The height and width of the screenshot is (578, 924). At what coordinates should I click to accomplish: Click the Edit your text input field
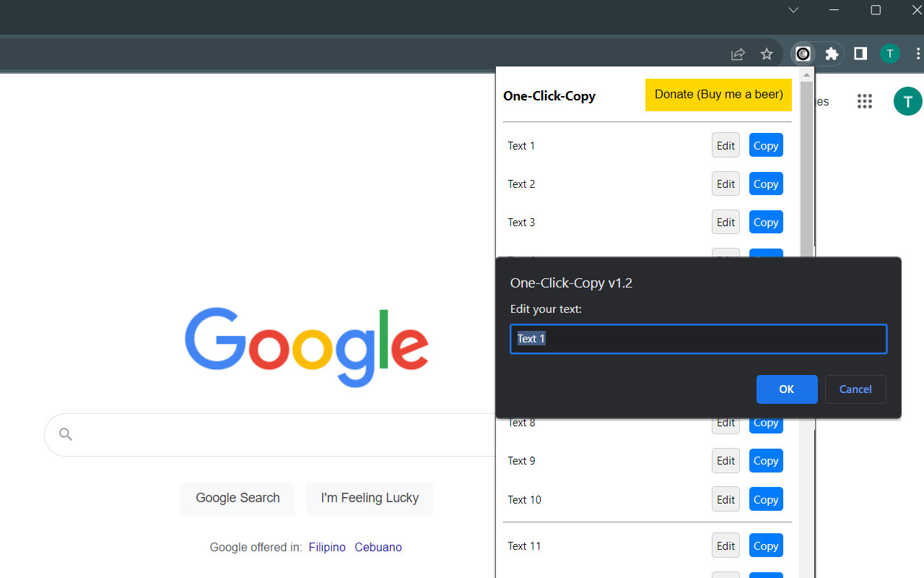[697, 338]
